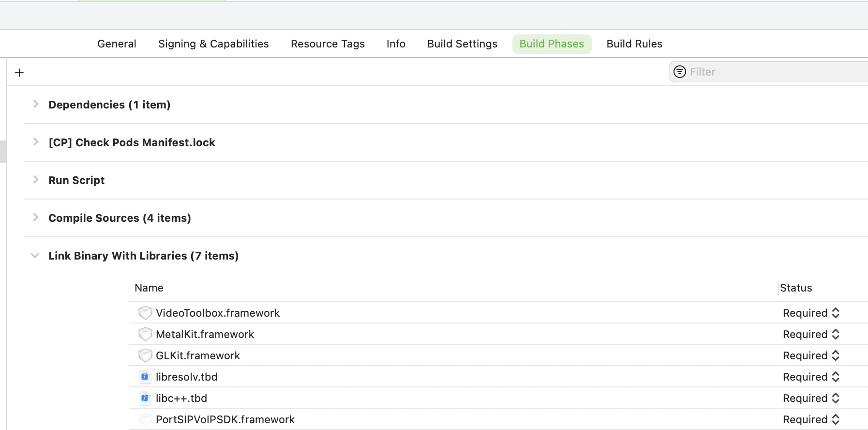
Task: Select the MetalKit.framework icon
Action: 145,334
